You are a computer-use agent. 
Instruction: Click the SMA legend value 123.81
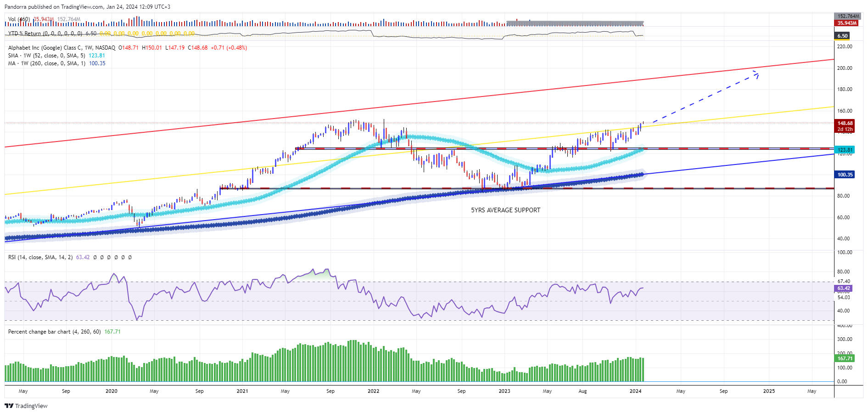pos(97,56)
